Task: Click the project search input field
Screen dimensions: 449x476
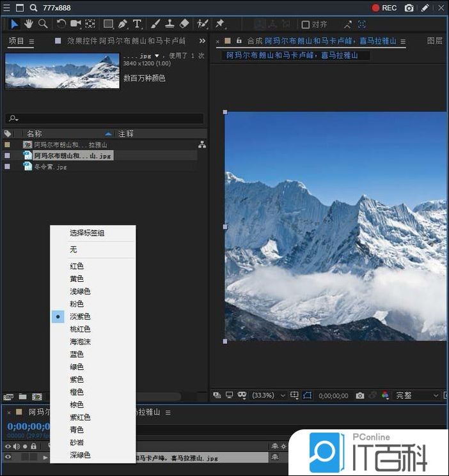Action: 104,118
